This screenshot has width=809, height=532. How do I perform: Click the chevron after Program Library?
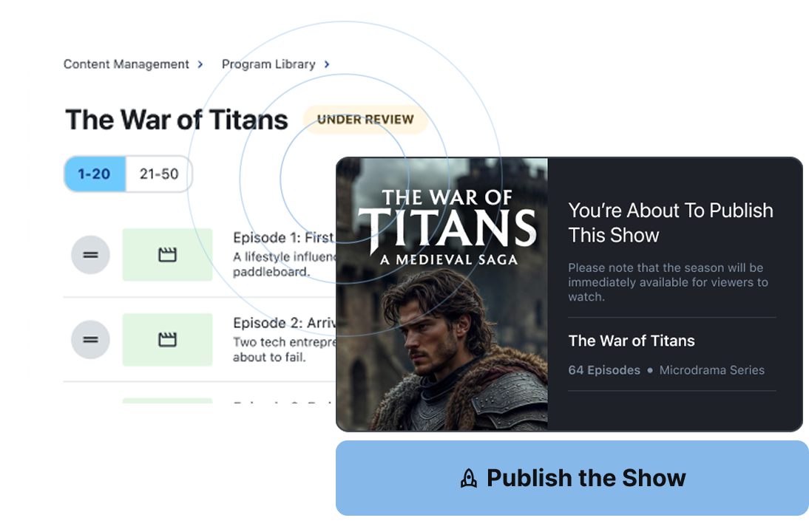click(327, 65)
